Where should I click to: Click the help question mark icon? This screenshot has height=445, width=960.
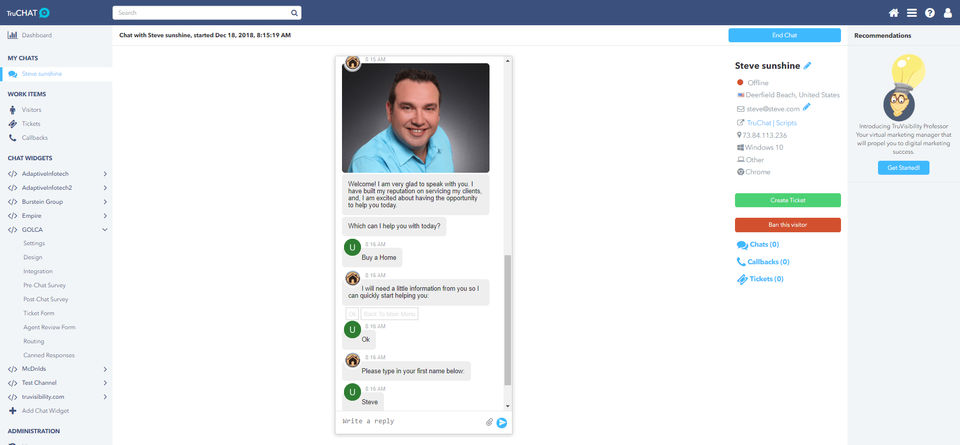pyautogui.click(x=929, y=12)
